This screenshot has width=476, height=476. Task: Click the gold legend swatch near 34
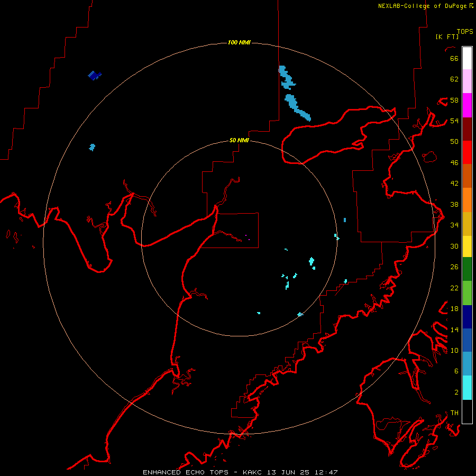467,224
